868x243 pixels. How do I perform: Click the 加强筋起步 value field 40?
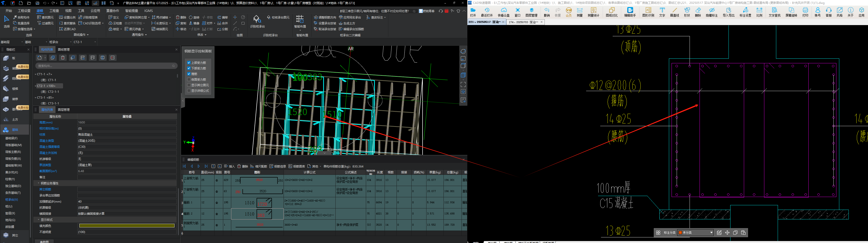point(127,202)
